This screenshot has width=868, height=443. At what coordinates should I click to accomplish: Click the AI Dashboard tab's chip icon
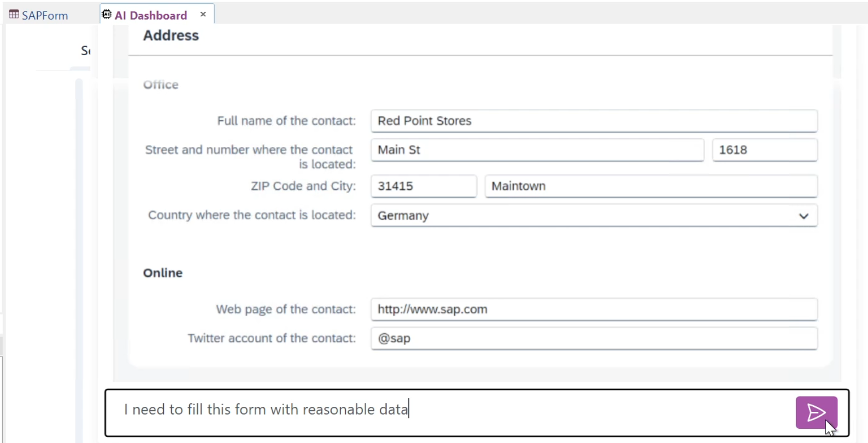pos(107,15)
